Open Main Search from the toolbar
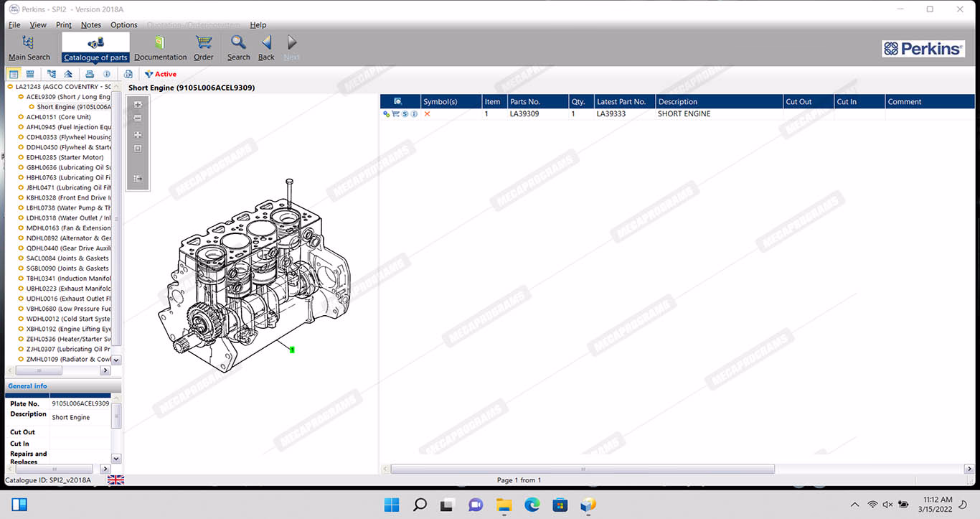980x519 pixels. [29, 48]
